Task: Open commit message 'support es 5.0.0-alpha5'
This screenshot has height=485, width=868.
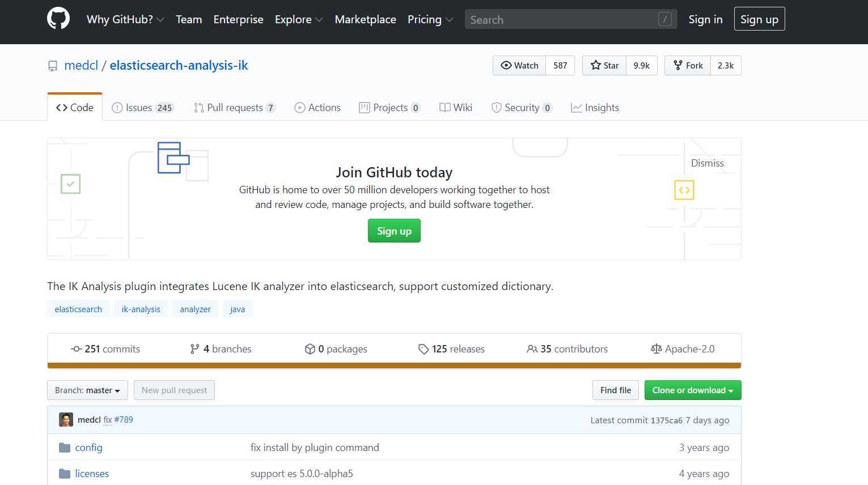Action: 302,474
